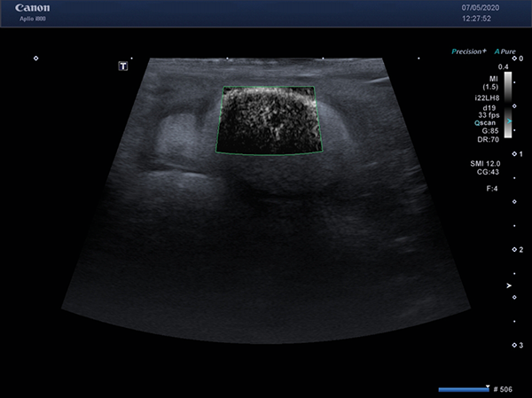
Task: Click the F:4 value
Action: [x=492, y=189]
